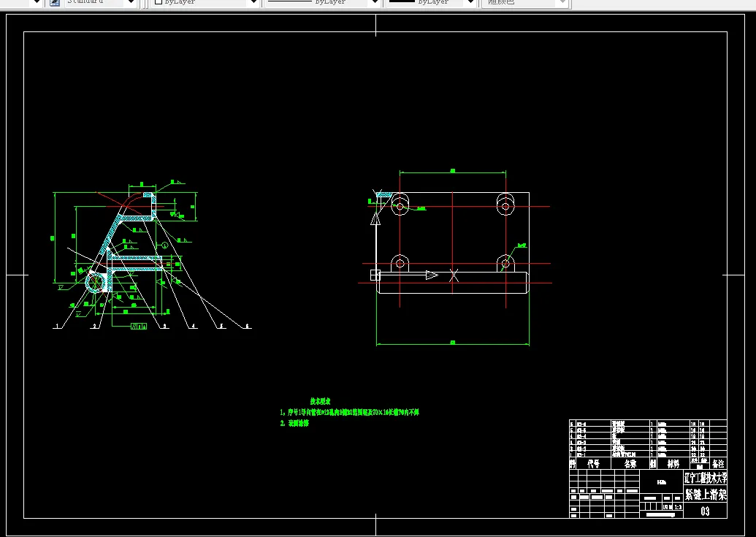Select the 1:3 scale cell in title block

tap(679, 507)
